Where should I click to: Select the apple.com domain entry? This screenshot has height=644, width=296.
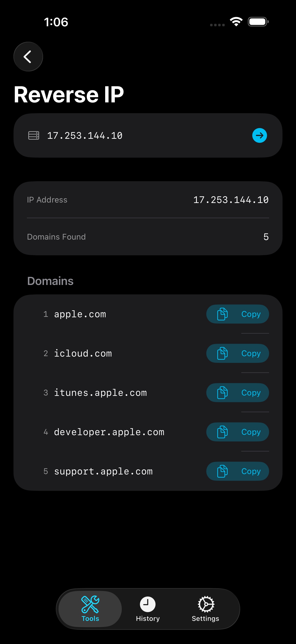80,314
